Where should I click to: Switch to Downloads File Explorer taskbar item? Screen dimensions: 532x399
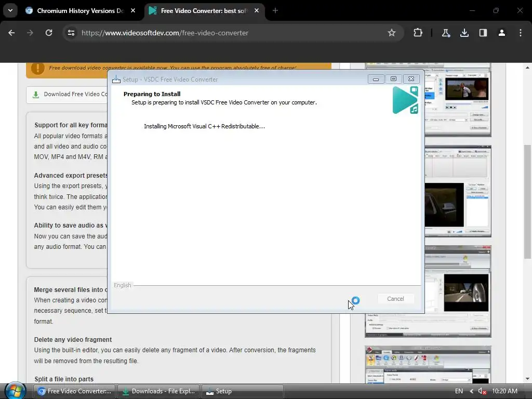click(158, 391)
